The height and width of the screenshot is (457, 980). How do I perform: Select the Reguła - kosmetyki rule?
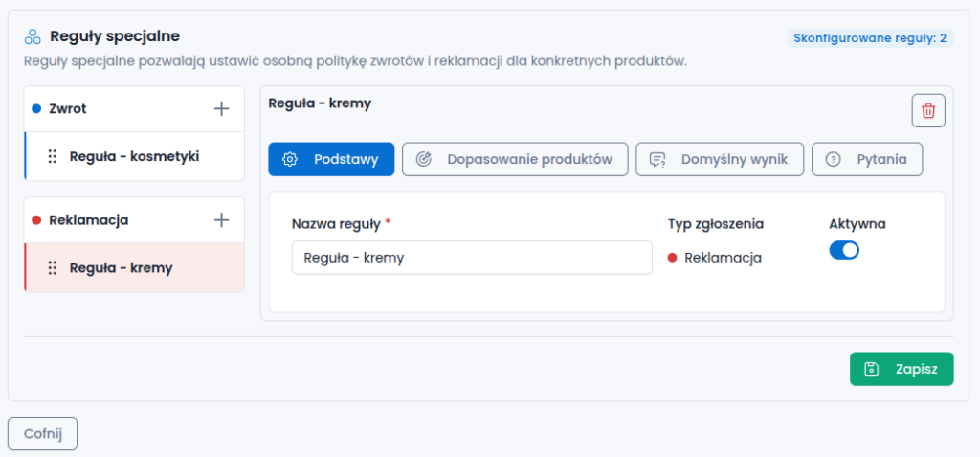pos(134,156)
